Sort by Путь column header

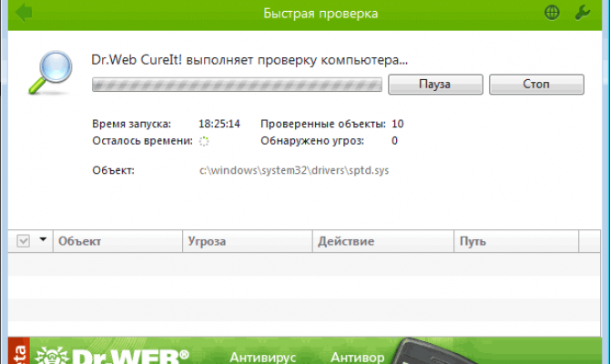[516, 241]
